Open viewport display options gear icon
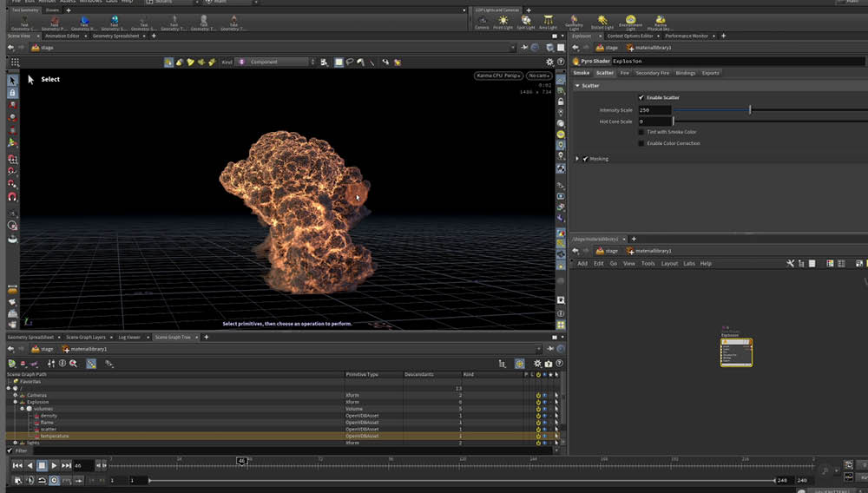 point(549,62)
